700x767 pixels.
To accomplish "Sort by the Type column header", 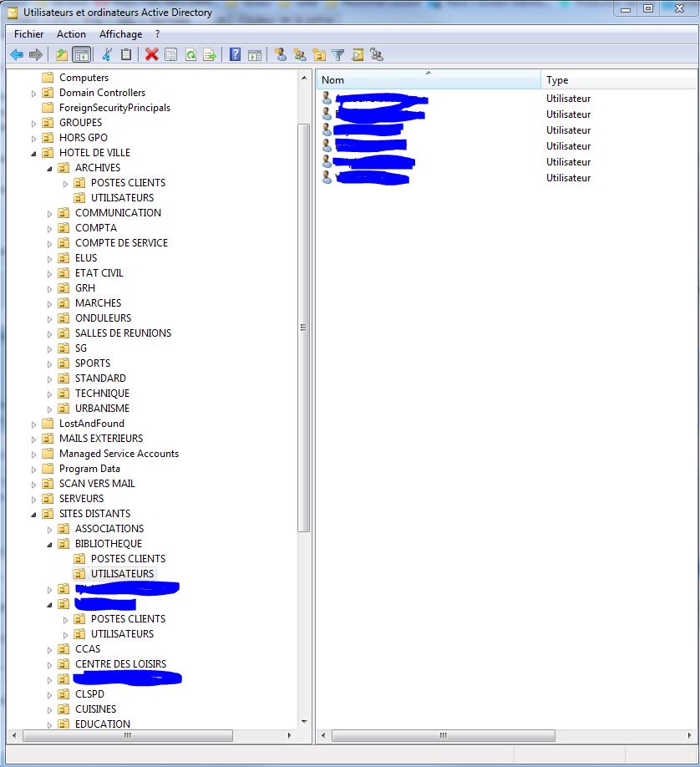I will click(619, 79).
